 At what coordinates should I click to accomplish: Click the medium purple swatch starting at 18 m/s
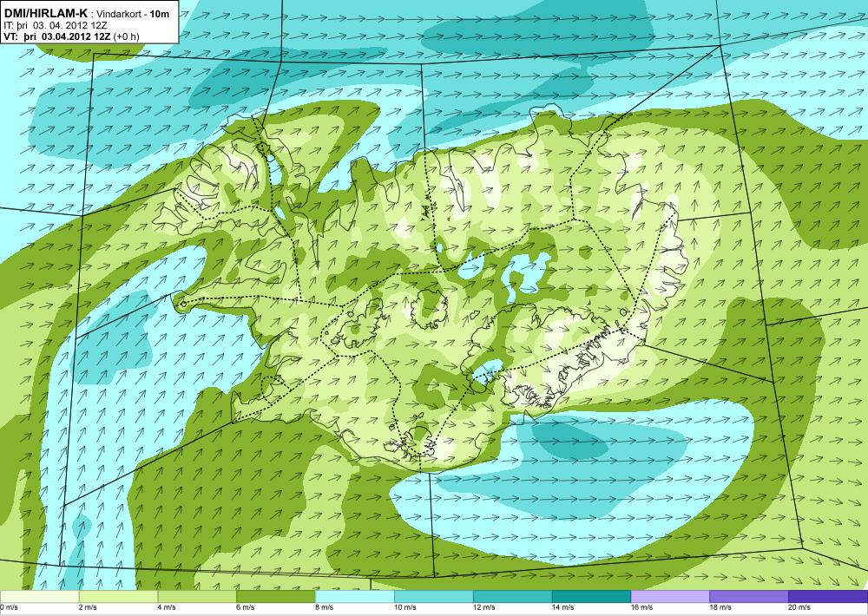749,597
